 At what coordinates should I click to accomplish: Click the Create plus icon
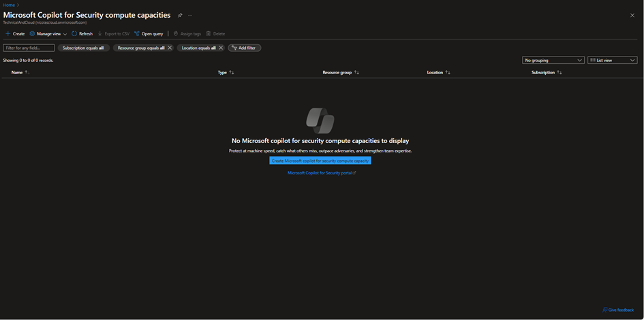pyautogui.click(x=8, y=33)
